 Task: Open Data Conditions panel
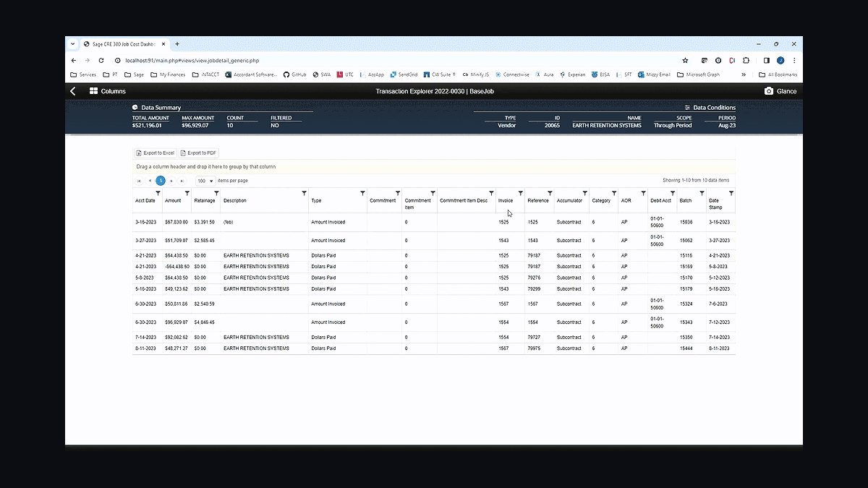click(x=710, y=108)
